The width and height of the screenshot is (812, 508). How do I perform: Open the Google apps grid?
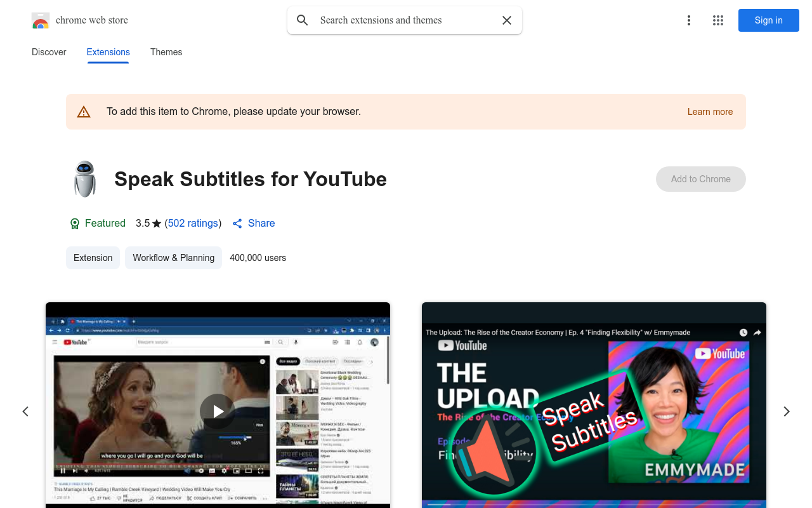pos(718,20)
